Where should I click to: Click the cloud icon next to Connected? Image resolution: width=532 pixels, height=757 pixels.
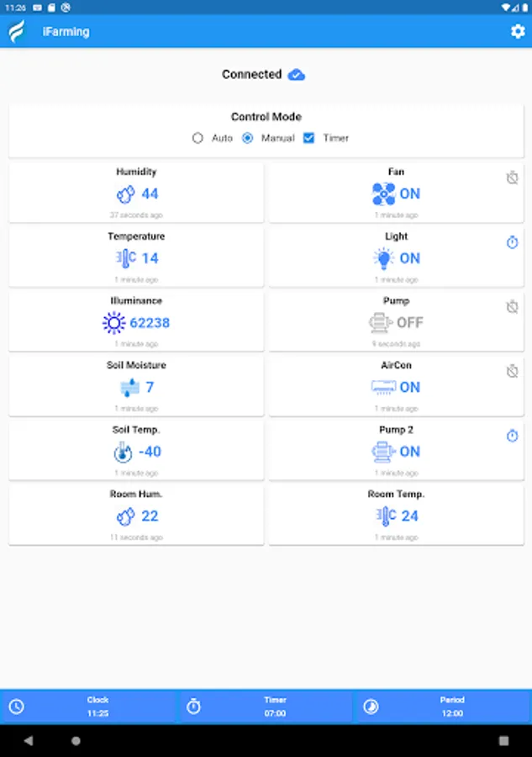tap(296, 74)
